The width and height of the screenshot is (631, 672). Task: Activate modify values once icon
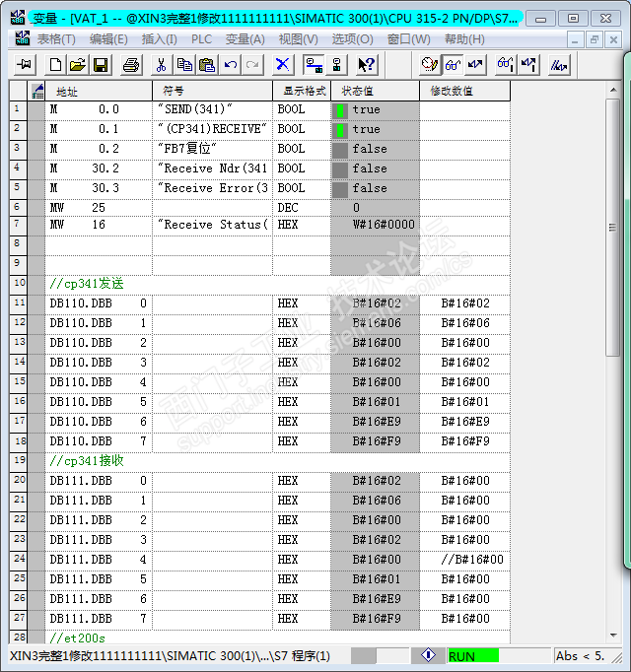coord(528,65)
